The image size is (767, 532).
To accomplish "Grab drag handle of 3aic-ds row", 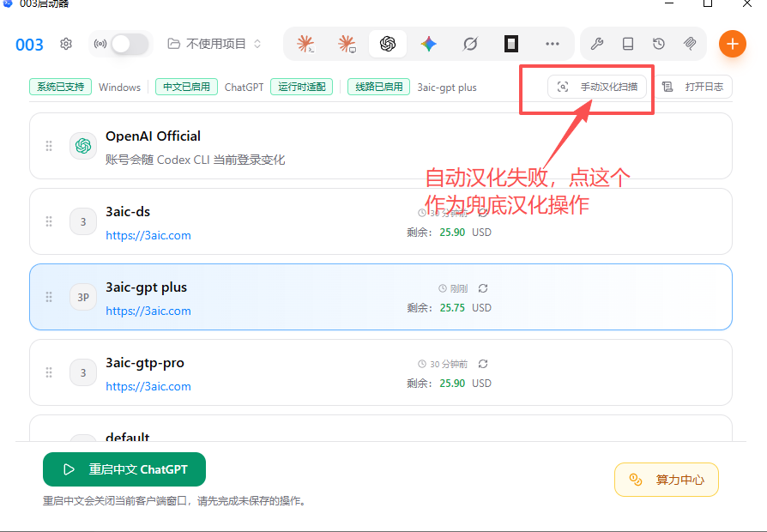I will 49,221.
